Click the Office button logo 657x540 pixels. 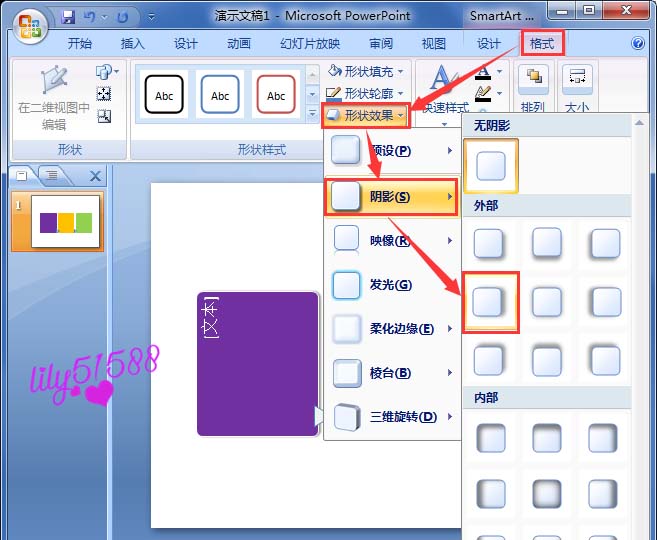[x=30, y=26]
